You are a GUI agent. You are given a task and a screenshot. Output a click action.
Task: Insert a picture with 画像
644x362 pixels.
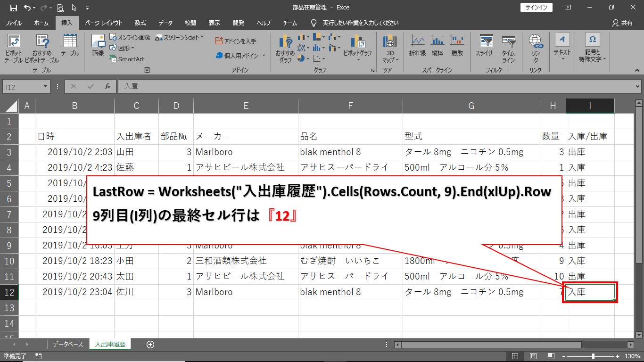tap(98, 45)
